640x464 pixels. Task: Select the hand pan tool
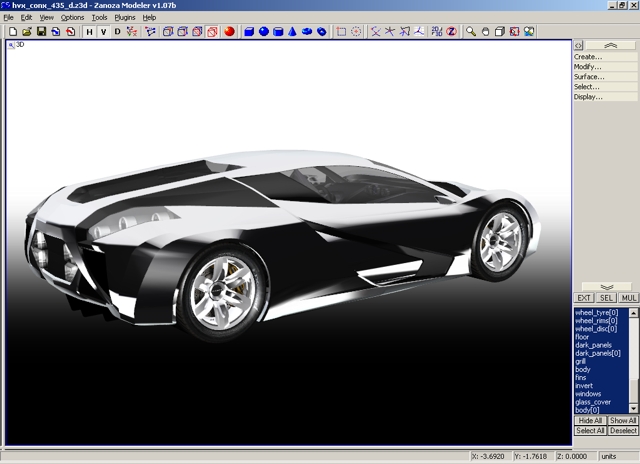485,31
